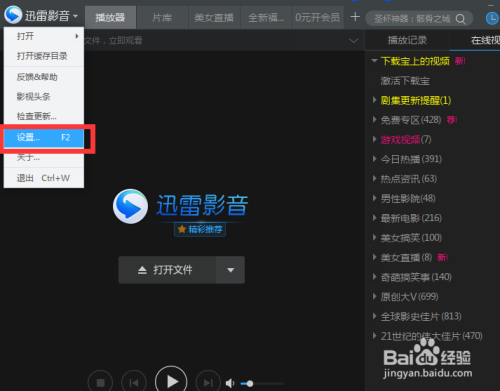Open 0元开会员 tab
Viewport: 500px width, 391px height.
tap(318, 17)
